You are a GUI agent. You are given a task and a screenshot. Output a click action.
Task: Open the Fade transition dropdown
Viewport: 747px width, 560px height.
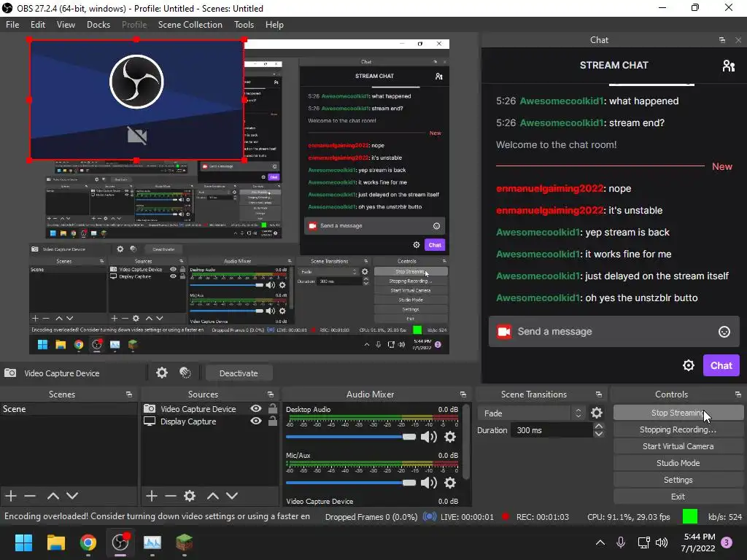click(x=531, y=413)
